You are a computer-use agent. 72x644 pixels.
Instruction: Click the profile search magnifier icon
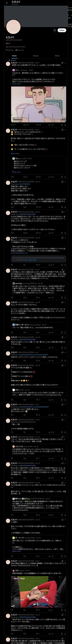click(55, 30)
